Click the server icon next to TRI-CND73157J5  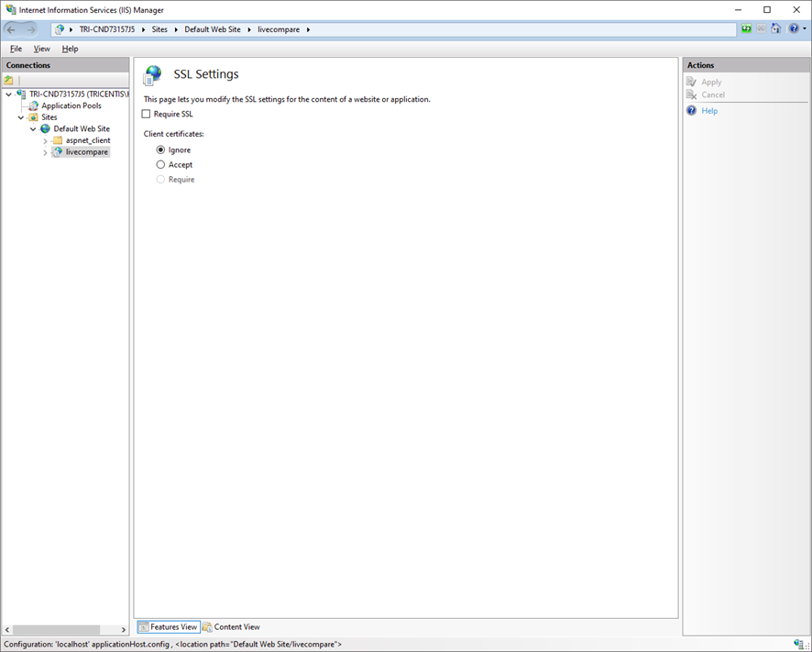(20, 94)
